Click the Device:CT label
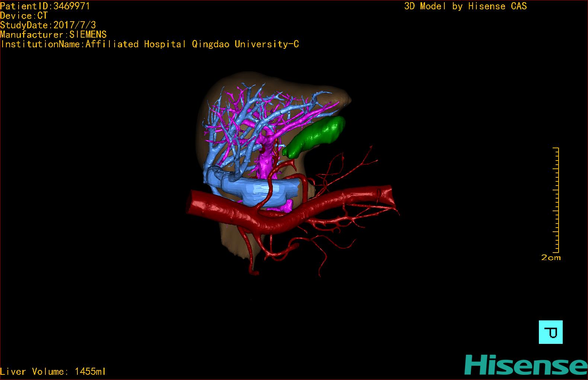Screen dimensions: 588x380 click(24, 16)
